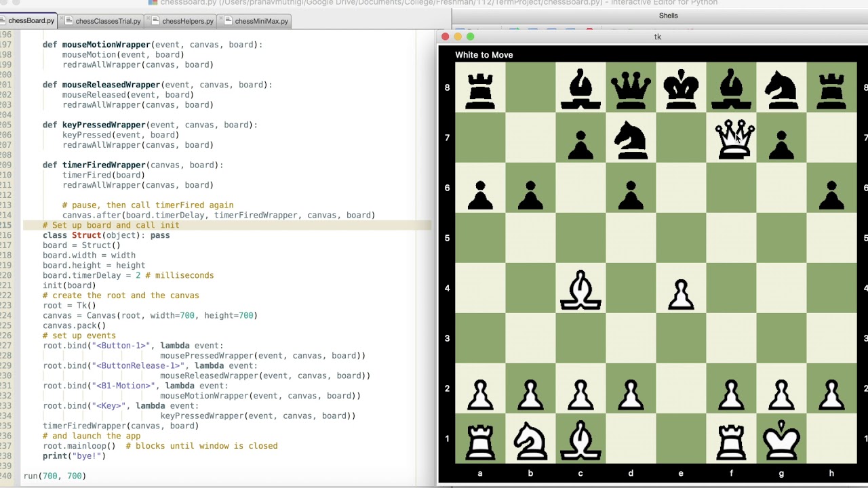Screen dimensions: 868x488
Task: Select the black pawn on c7
Action: tap(580, 144)
